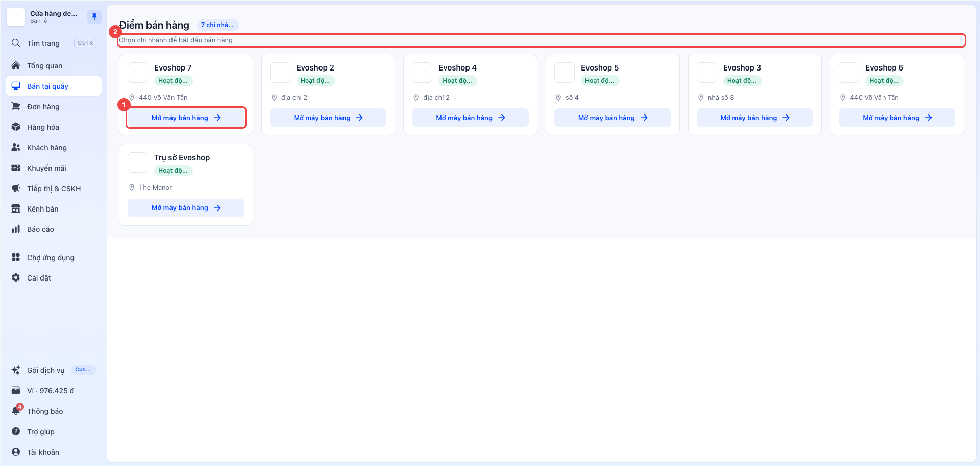This screenshot has width=980, height=466.
Task: Open sales machine for Evoshop 4
Action: coord(470,118)
